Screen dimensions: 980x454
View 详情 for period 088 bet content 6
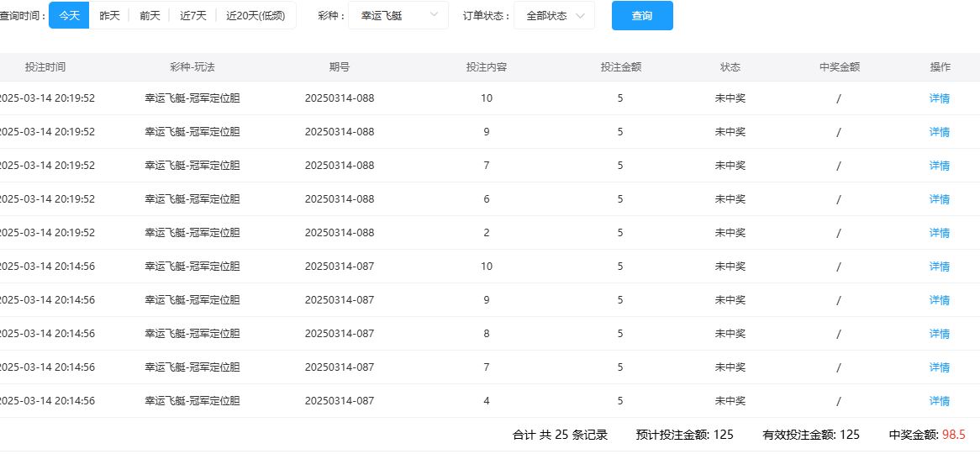coord(939,199)
